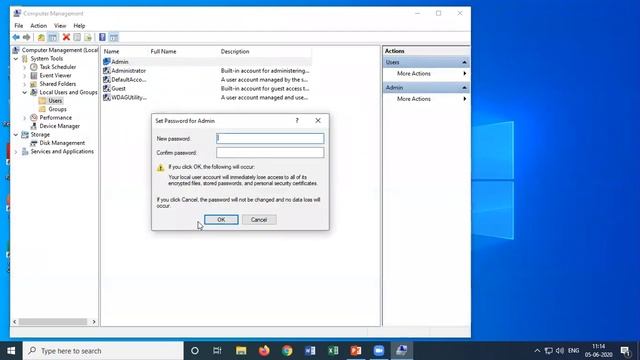The image size is (640, 360).
Task: Click the Export List toolbar icon
Action: (88, 38)
